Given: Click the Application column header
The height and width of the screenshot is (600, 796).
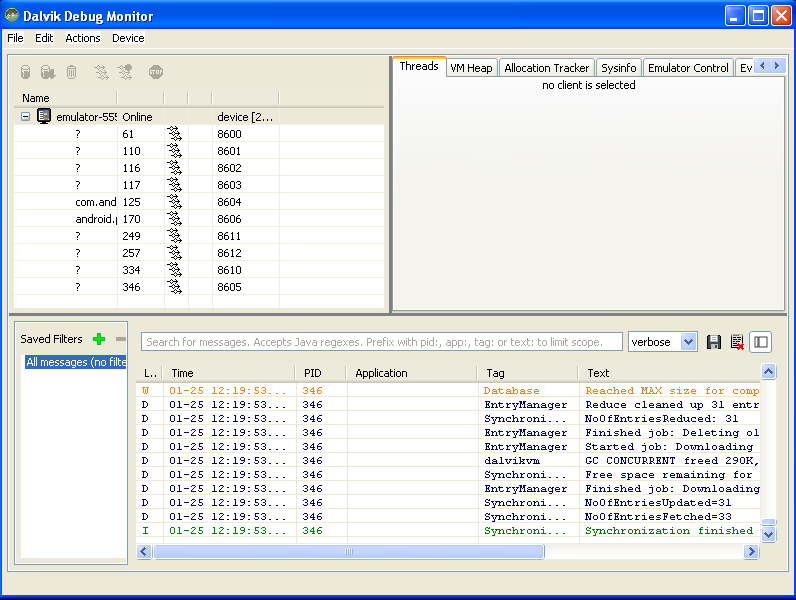Looking at the screenshot, I should click(x=412, y=373).
